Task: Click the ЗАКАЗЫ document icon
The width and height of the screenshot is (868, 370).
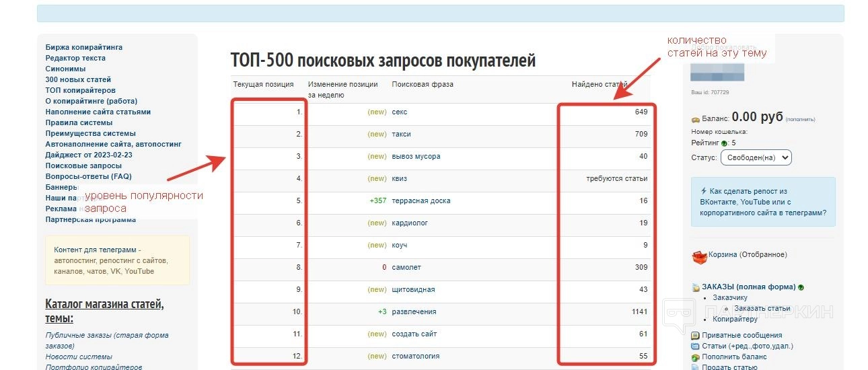Action: click(x=696, y=287)
